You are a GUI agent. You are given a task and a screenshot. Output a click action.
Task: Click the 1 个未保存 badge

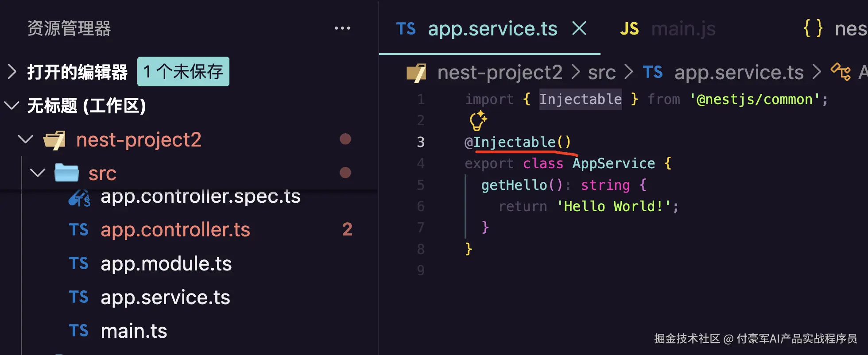coord(183,71)
